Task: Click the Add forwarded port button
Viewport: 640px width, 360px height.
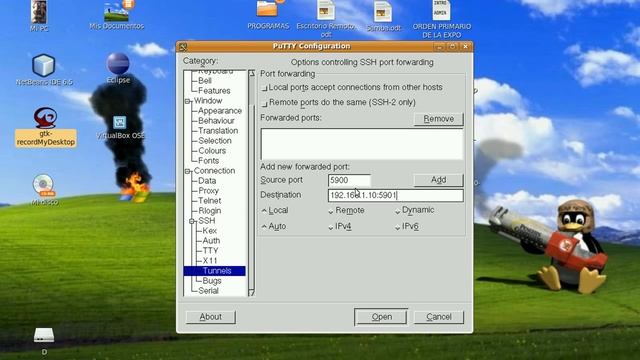Action: [x=439, y=180]
